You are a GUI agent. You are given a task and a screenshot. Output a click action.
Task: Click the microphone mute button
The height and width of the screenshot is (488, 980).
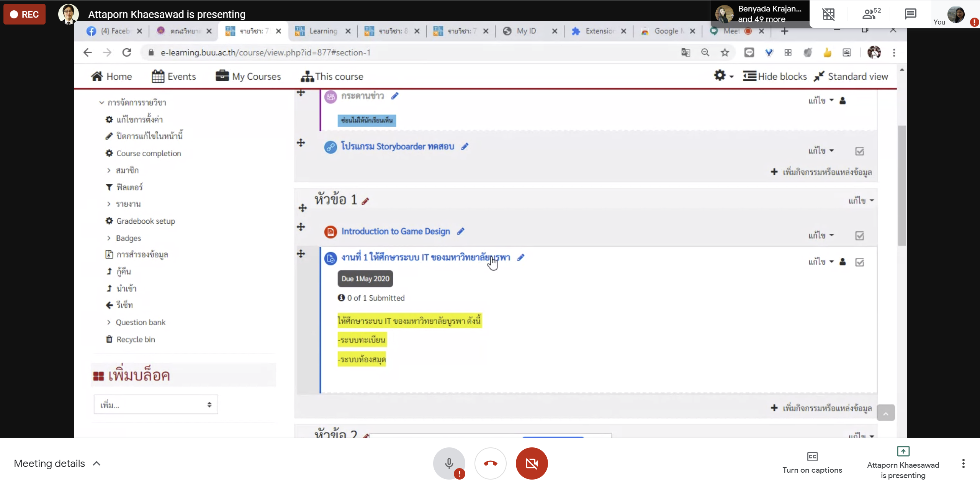(x=449, y=463)
